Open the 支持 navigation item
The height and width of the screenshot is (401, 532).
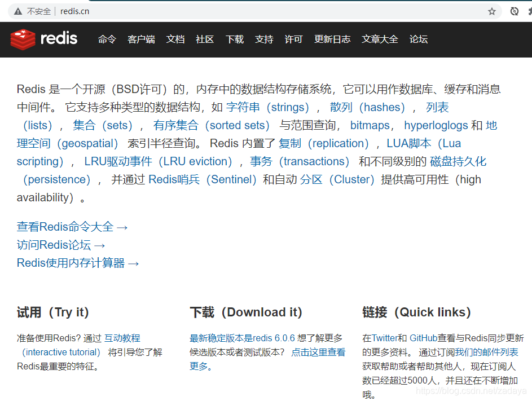pyautogui.click(x=264, y=39)
